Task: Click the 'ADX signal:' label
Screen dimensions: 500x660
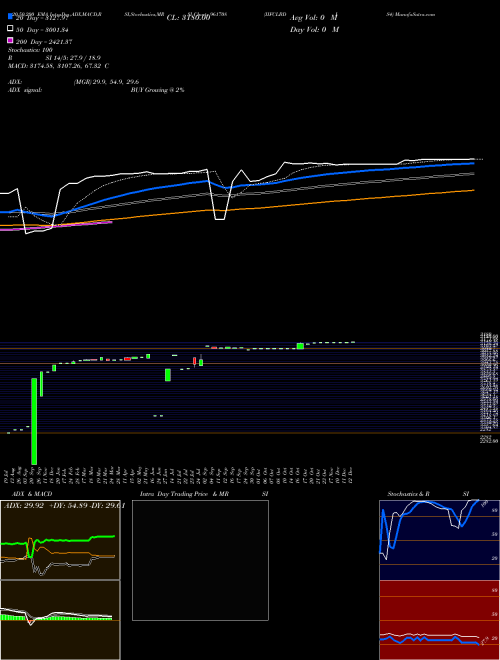Action: (x=25, y=90)
